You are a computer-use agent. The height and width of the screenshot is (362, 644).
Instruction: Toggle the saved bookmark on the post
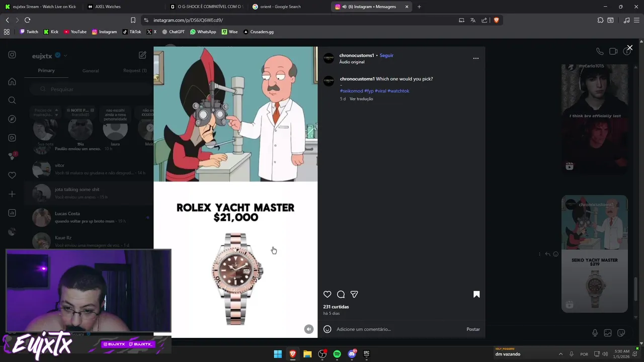tap(476, 295)
